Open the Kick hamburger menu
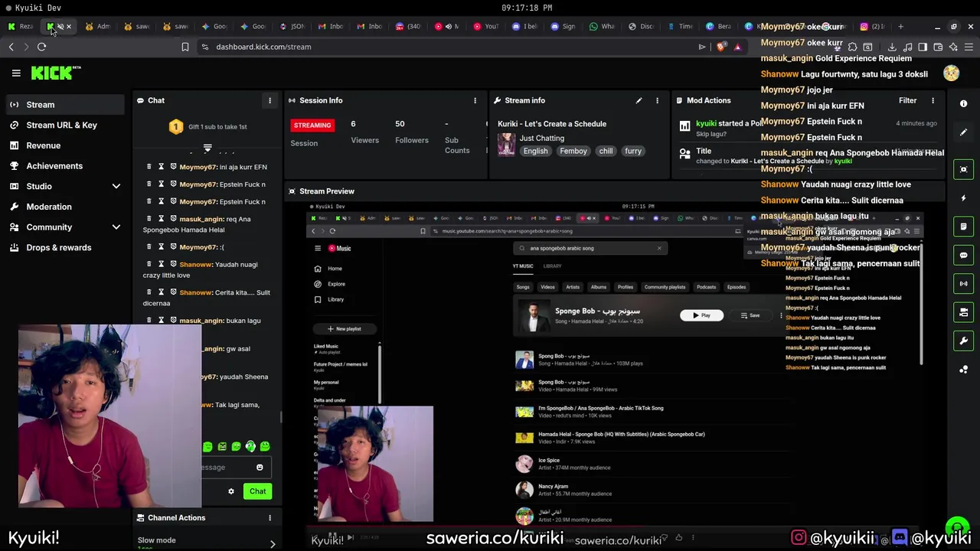 click(x=16, y=73)
